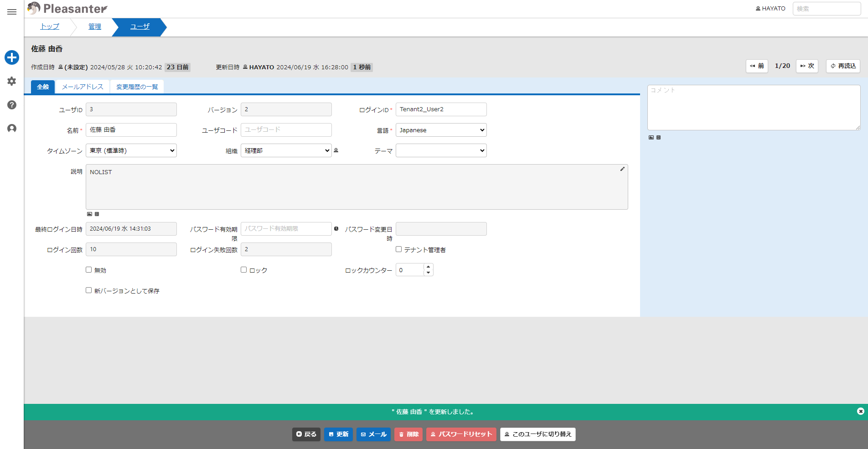Click the パスワードリセット button
Image resolution: width=868 pixels, height=449 pixels.
pyautogui.click(x=461, y=434)
